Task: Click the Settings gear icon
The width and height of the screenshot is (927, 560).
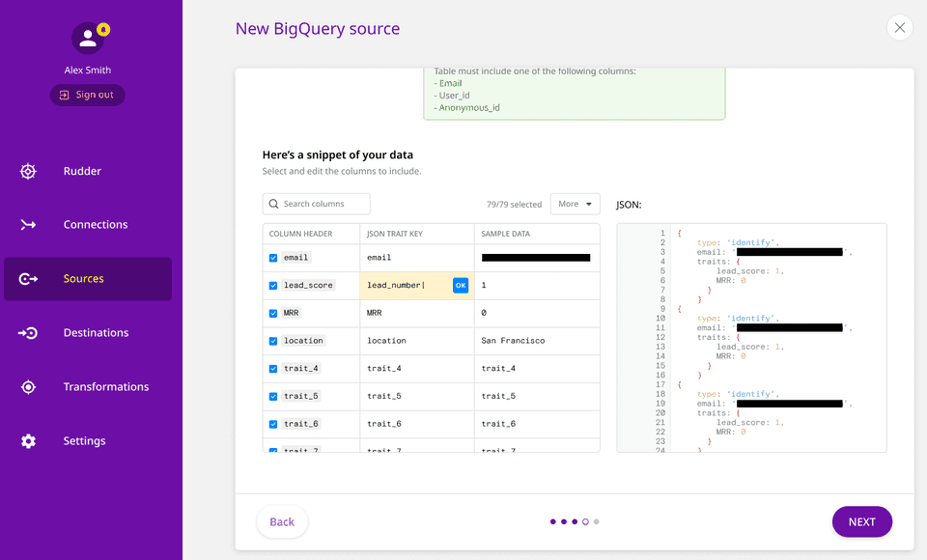Action: (x=28, y=441)
